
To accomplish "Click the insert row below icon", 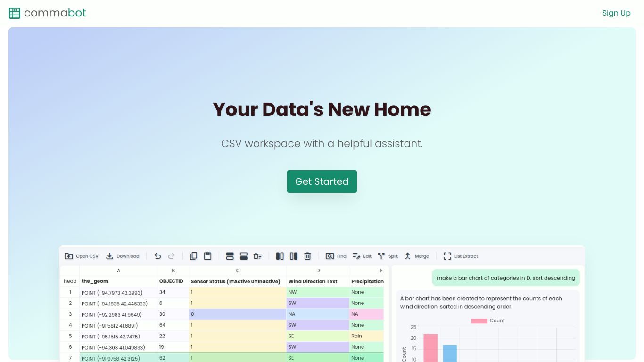I will tap(244, 256).
